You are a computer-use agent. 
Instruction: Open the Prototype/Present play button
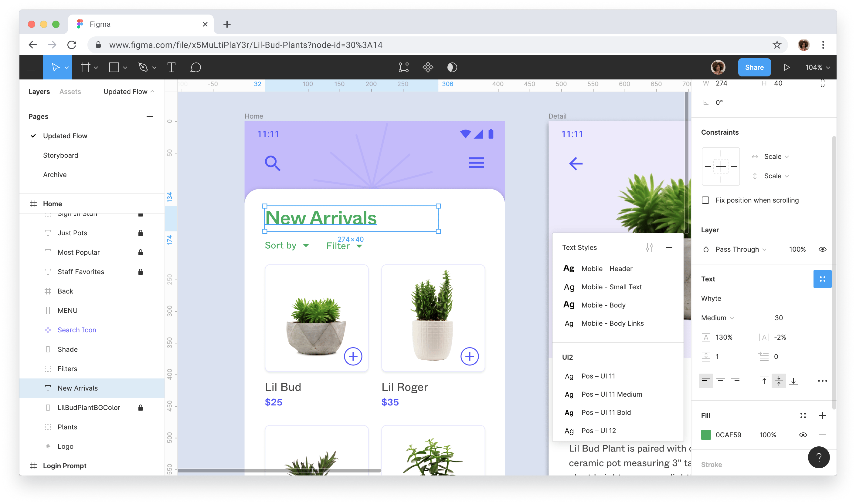[x=787, y=67]
